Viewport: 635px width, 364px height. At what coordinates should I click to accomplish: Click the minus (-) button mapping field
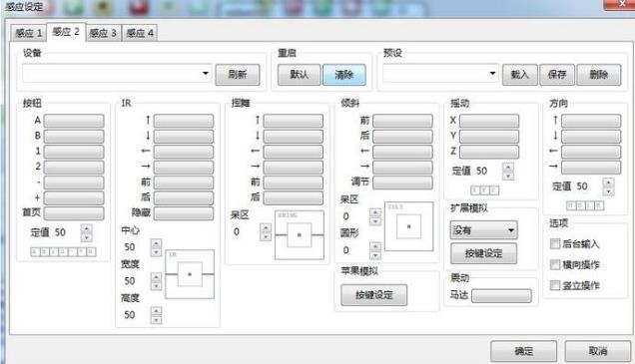74,182
